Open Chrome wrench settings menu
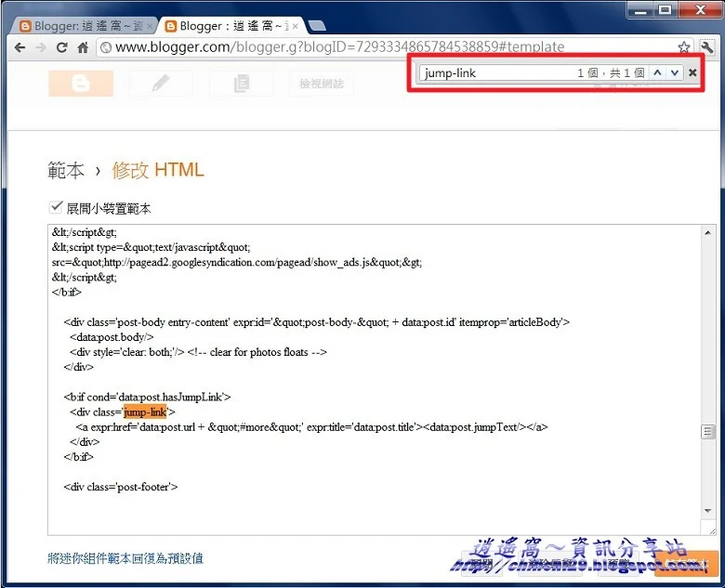This screenshot has height=588, width=725. click(x=706, y=46)
